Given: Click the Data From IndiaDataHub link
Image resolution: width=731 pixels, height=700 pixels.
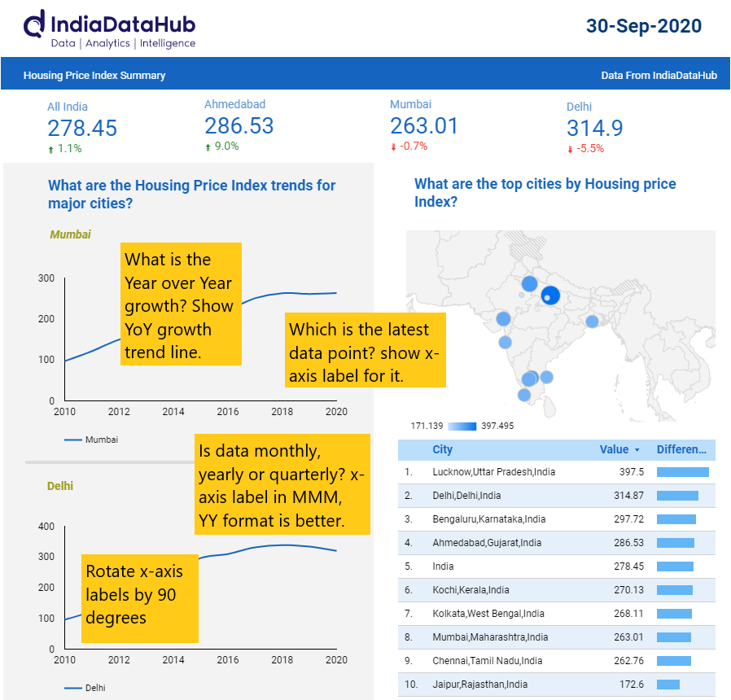Looking at the screenshot, I should (x=659, y=74).
